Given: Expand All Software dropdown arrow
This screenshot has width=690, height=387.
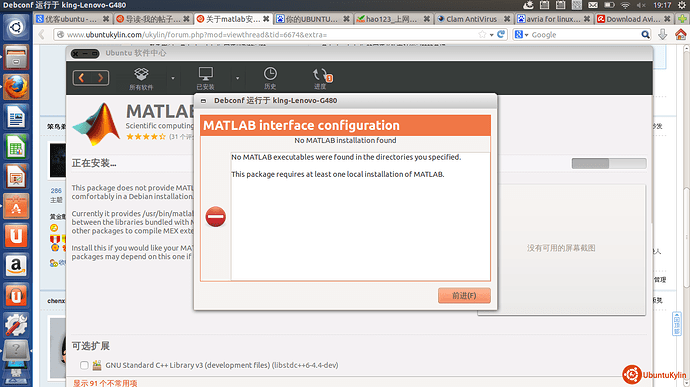Looking at the screenshot, I should (x=173, y=78).
